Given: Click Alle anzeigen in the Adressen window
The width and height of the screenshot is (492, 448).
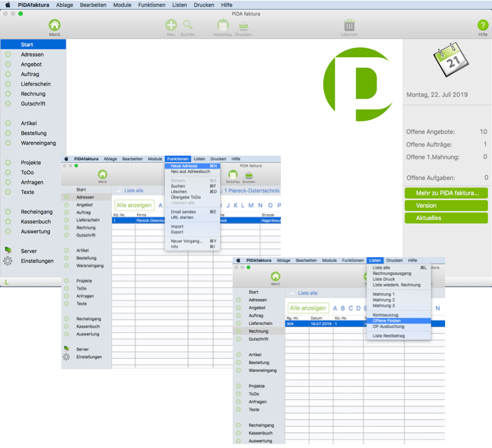Looking at the screenshot, I should [134, 205].
